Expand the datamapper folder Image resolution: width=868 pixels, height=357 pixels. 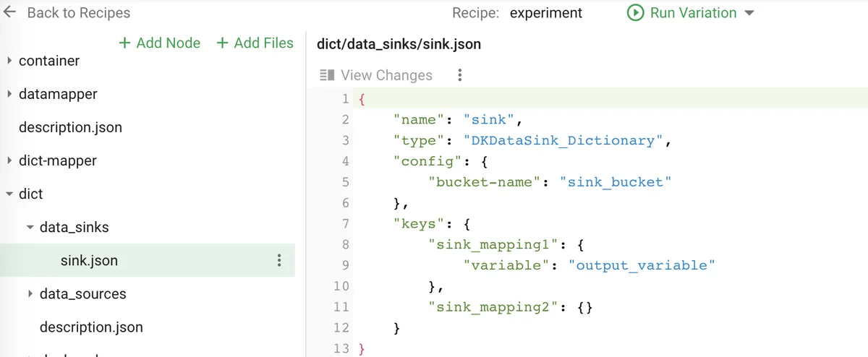point(9,94)
